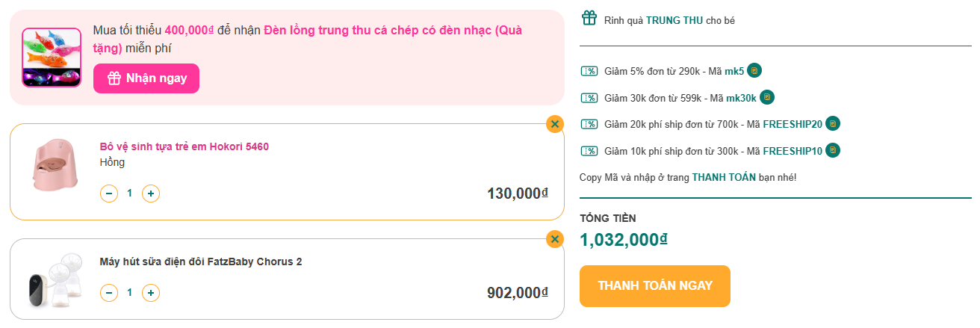Screen dimensions: 980x328
Task: Click the coupon icon beside Giảm 5%
Action: (x=589, y=72)
